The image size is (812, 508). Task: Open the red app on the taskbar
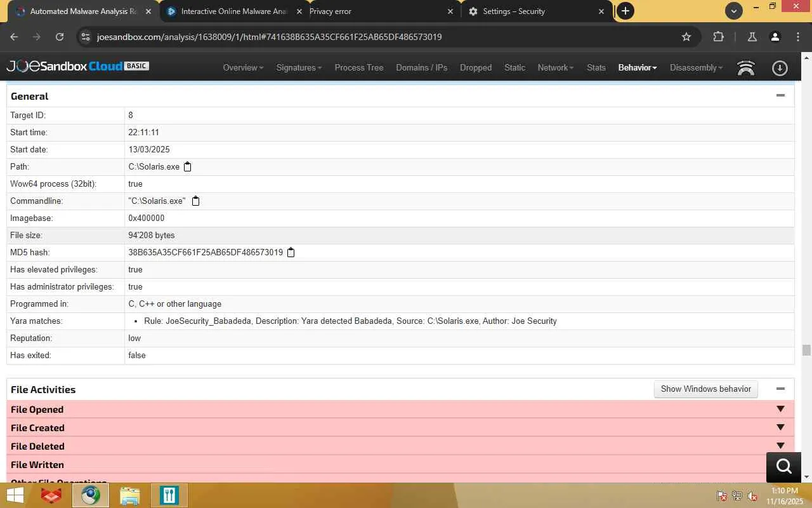tap(51, 495)
